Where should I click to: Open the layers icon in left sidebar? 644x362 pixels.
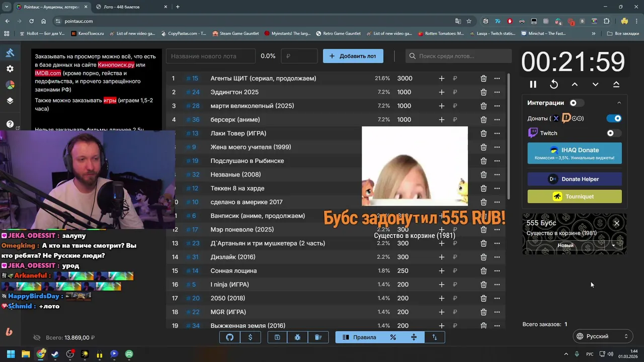click(x=10, y=101)
